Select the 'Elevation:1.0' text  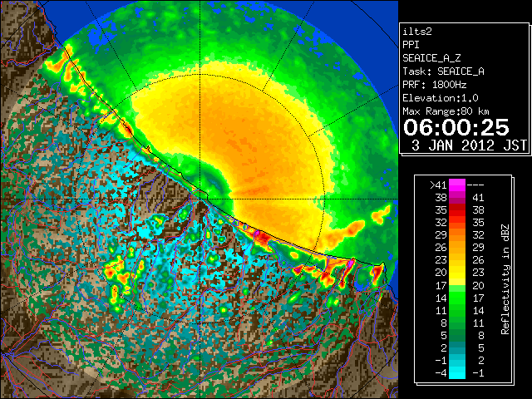[441, 98]
